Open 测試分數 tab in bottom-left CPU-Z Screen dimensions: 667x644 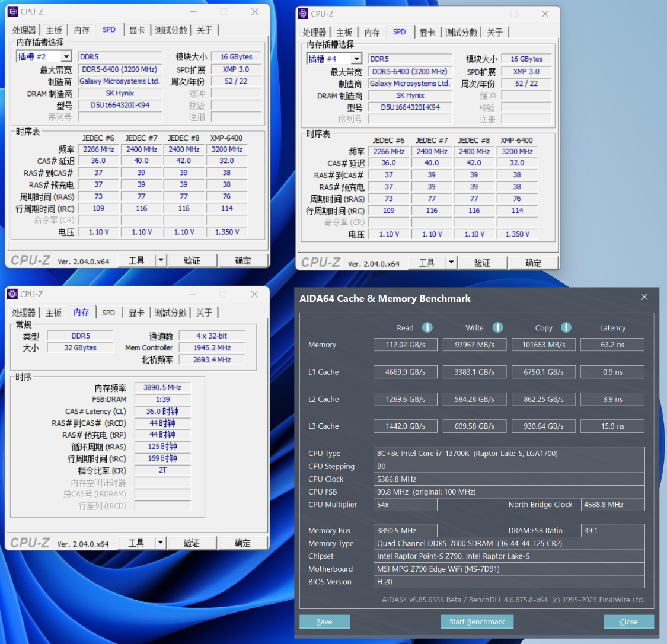[171, 313]
